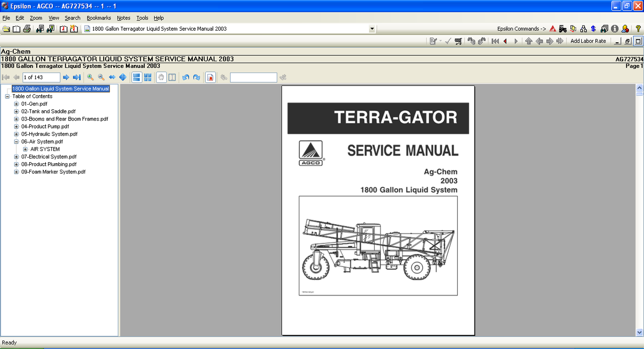Collapse the Table of Contents node
The image size is (644, 349).
point(8,96)
